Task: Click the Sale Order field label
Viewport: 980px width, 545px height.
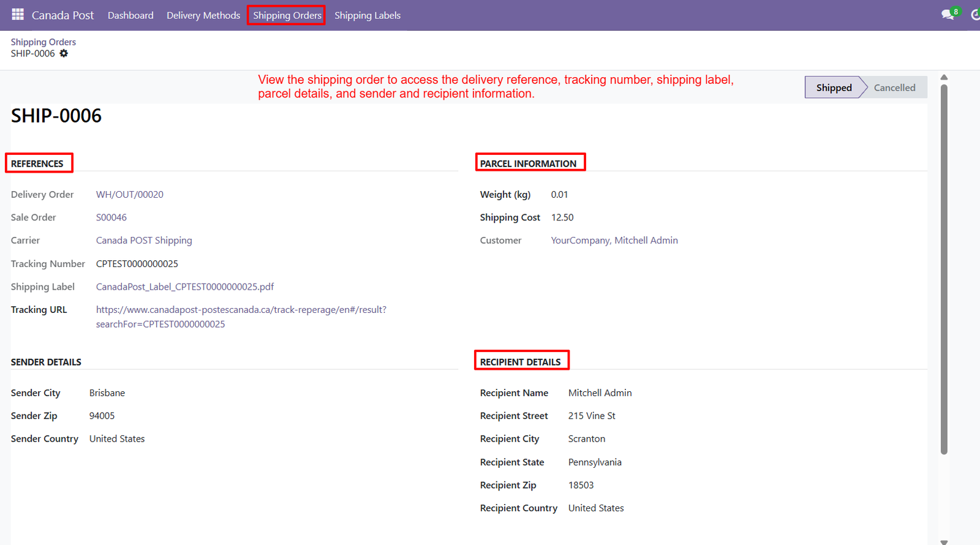Action: (x=33, y=217)
